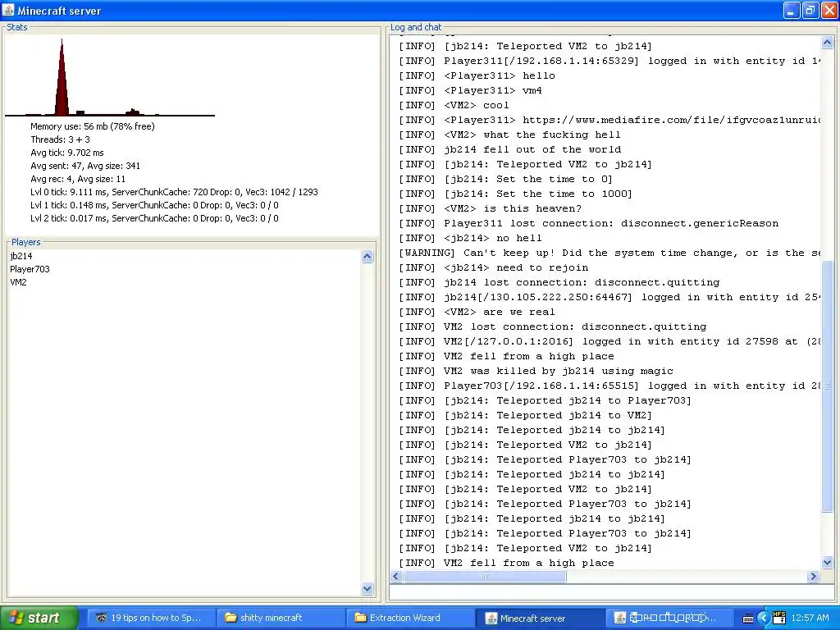Image resolution: width=840 pixels, height=630 pixels.
Task: Click the 'Stats' panel label
Action: [16, 27]
